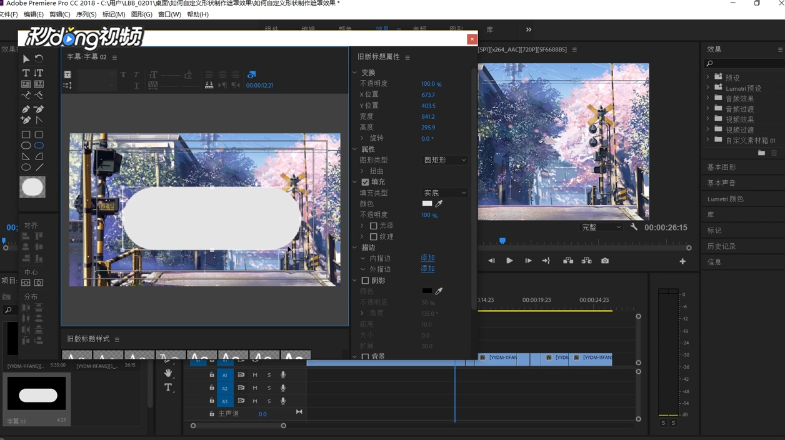Select the Pen tool in Titler

[26, 109]
